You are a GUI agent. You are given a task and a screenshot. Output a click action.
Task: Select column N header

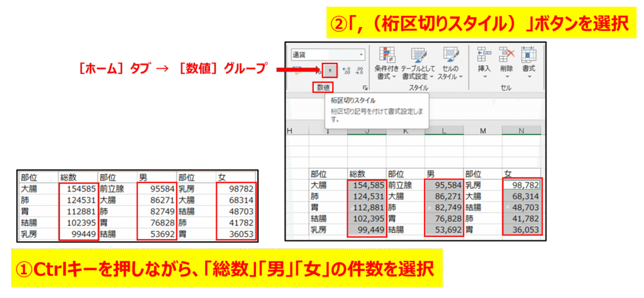pos(521,130)
